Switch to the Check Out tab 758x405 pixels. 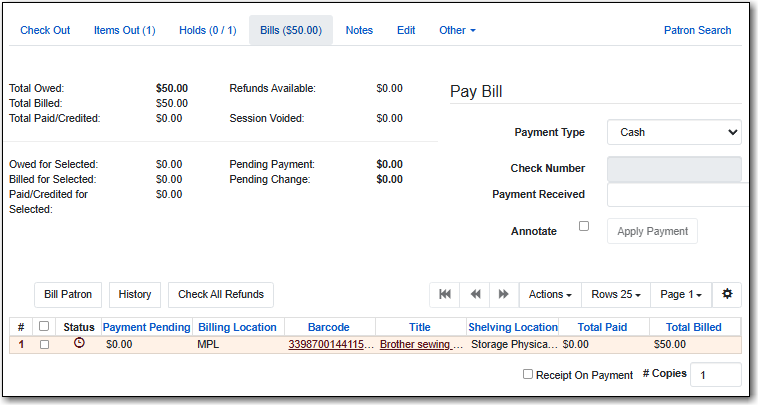[x=45, y=30]
